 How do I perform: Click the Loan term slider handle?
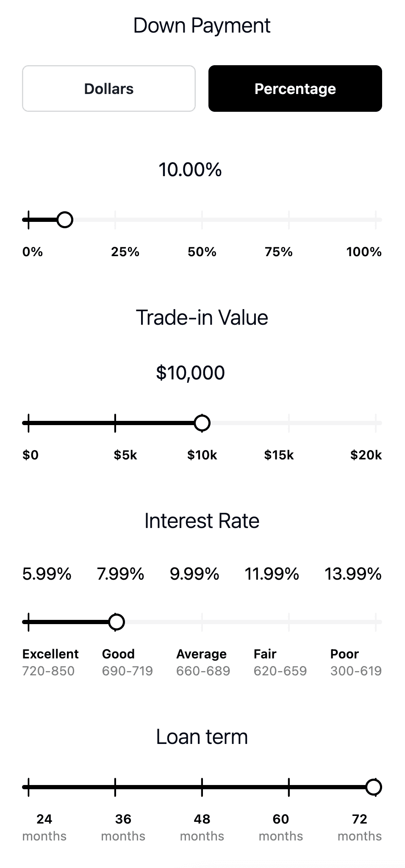click(374, 787)
